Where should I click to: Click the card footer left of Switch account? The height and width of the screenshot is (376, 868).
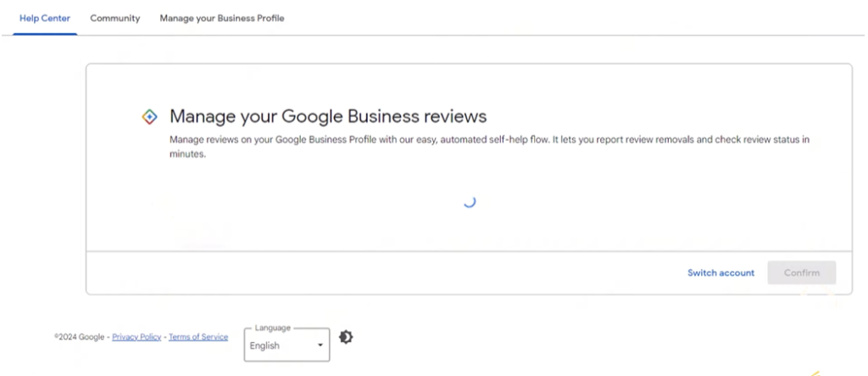381,272
